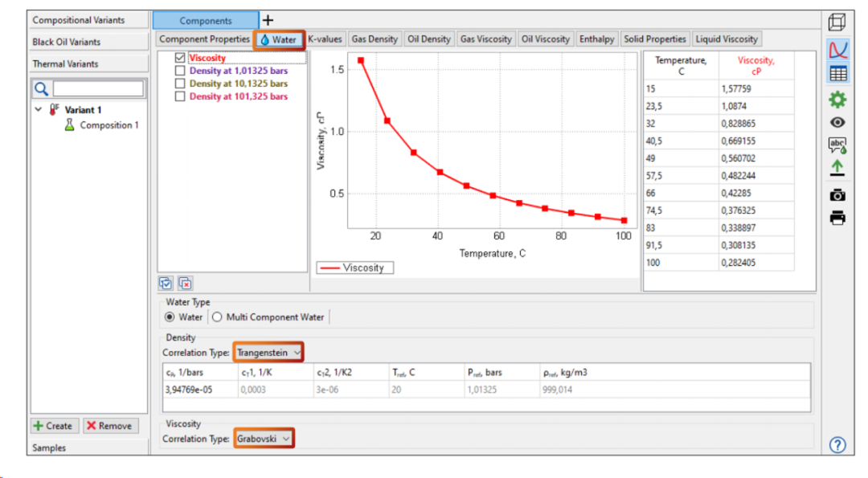Toggle the graph curve view icon
The image size is (868, 478).
[x=837, y=50]
